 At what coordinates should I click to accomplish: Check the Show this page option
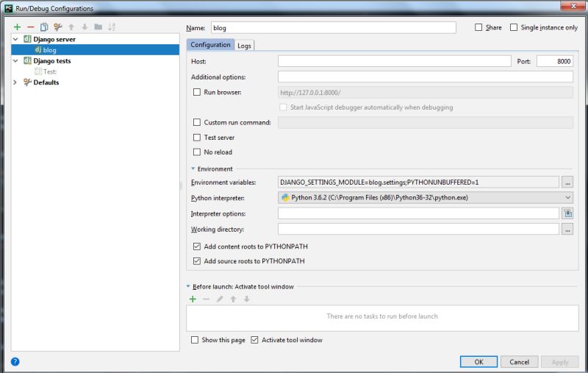(195, 340)
